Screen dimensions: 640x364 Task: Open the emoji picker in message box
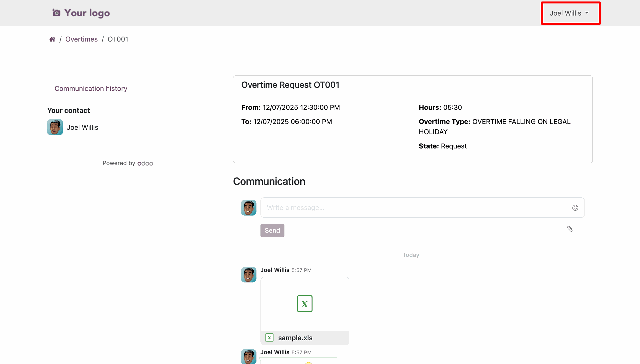tap(575, 208)
